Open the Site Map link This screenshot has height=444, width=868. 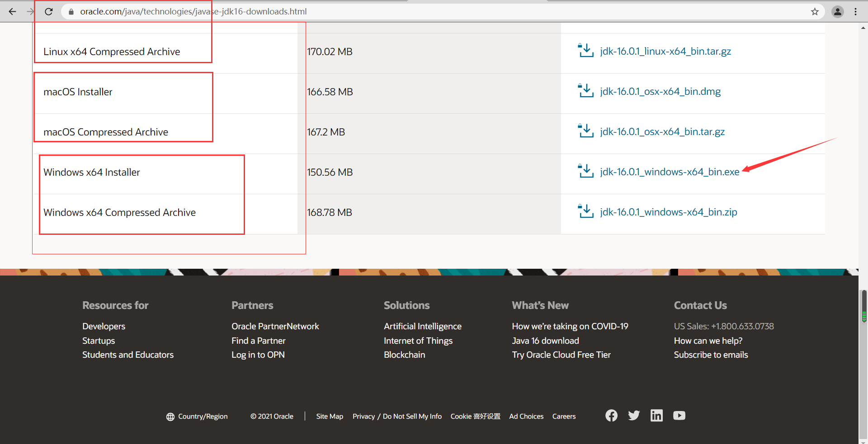(x=330, y=416)
